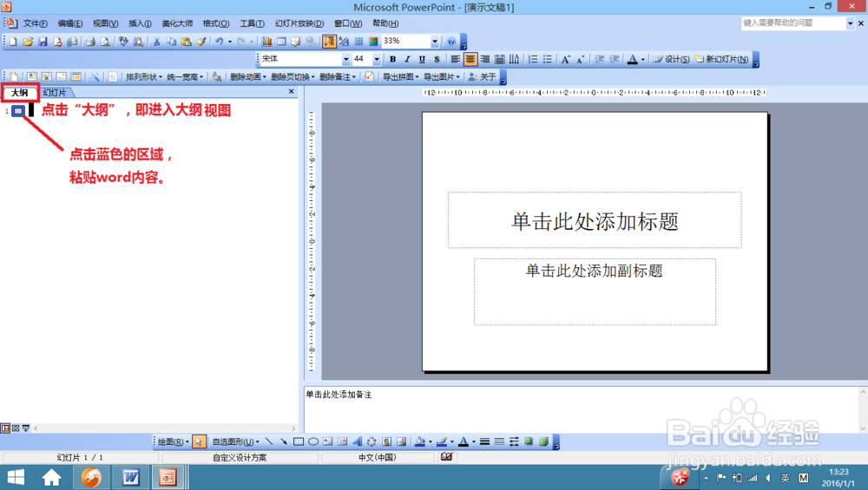Open an existing file via folder icon

28,42
